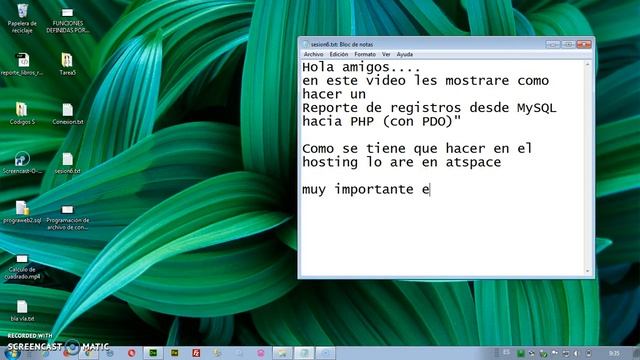Open the FileZilla taskbar icon
The height and width of the screenshot is (360, 640).
coord(196,353)
